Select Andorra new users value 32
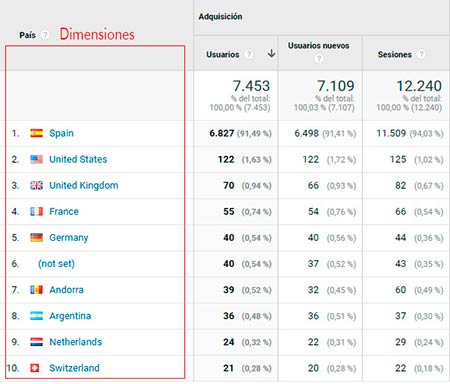The width and height of the screenshot is (450, 384). tap(313, 290)
